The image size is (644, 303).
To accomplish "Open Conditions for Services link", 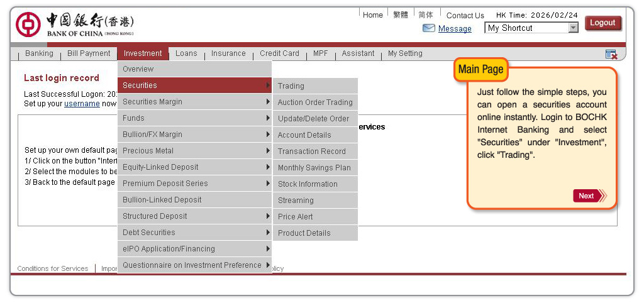I will [x=53, y=268].
